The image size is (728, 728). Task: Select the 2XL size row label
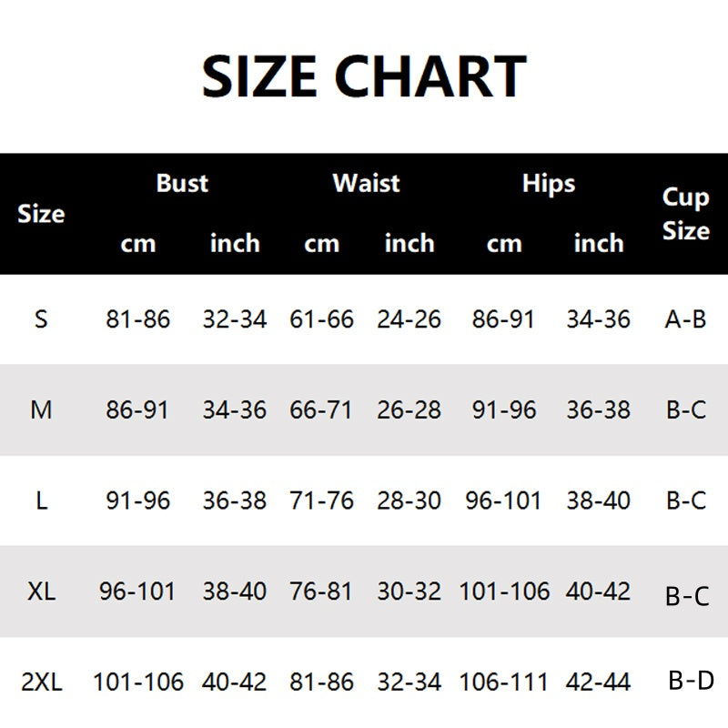pos(41,682)
